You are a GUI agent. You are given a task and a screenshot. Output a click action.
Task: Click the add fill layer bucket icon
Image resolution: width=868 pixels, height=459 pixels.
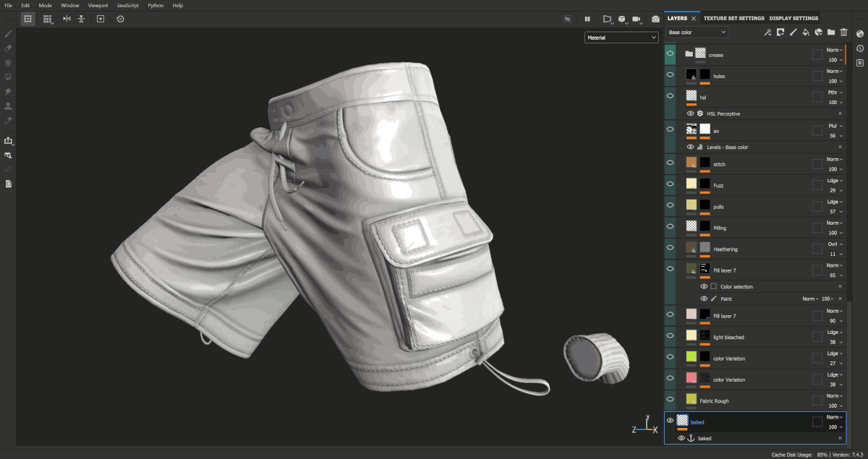click(805, 32)
